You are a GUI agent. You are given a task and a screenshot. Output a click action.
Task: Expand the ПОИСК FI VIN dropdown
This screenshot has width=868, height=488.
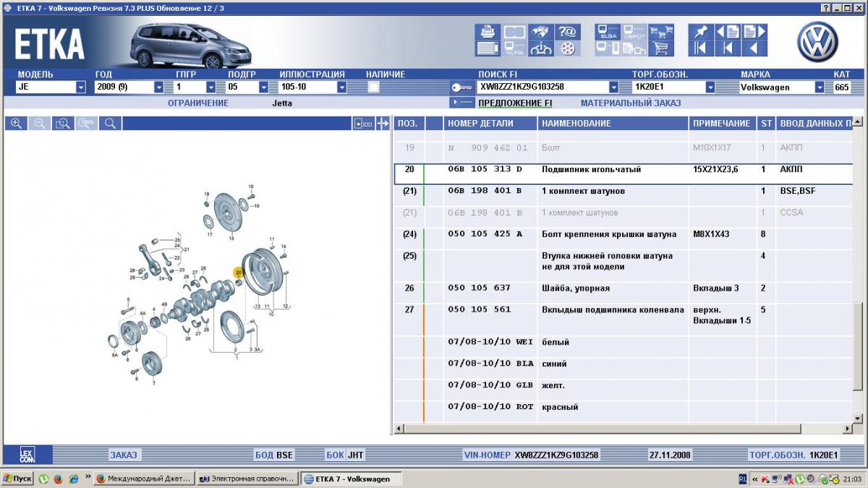[x=613, y=87]
